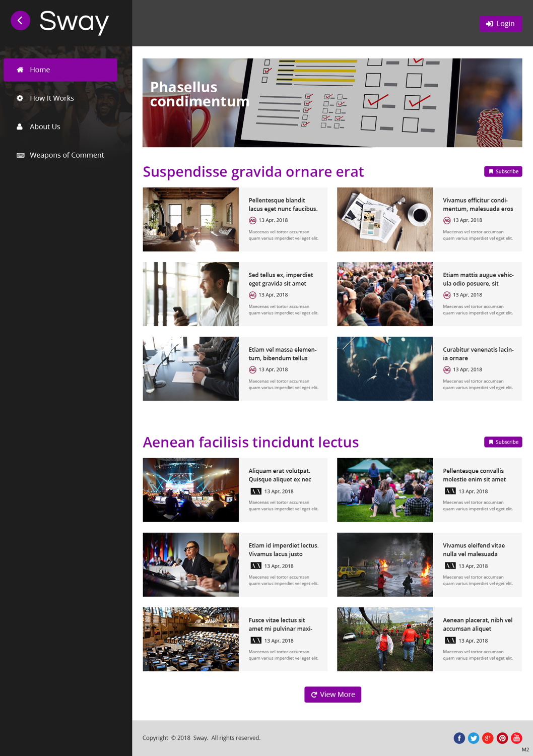
Task: Select Home in the sidebar menu
Action: coord(60,70)
